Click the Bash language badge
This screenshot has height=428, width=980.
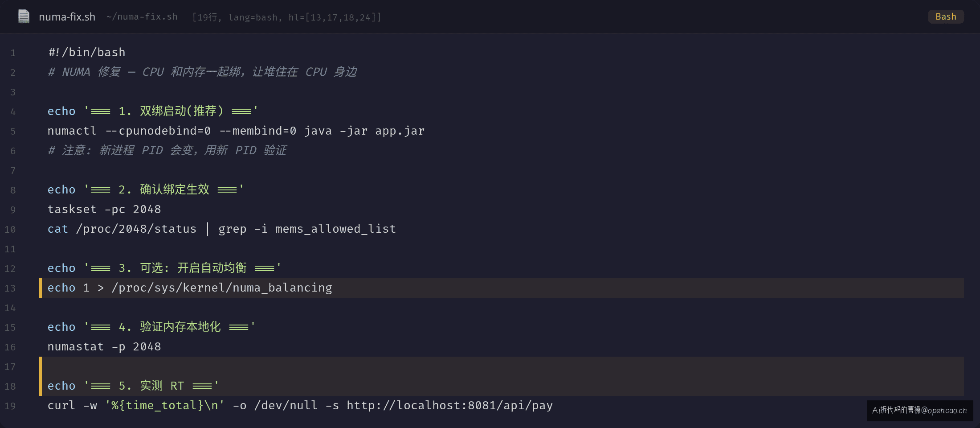coord(946,16)
